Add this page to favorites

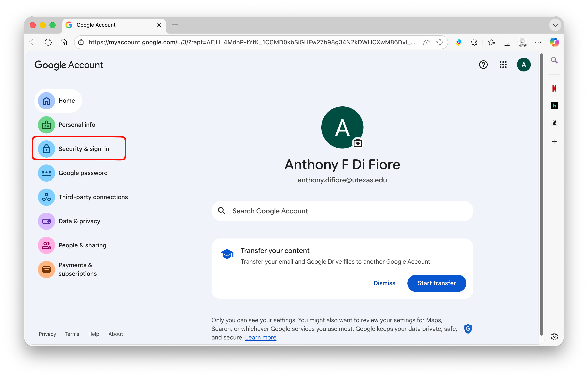tap(440, 42)
